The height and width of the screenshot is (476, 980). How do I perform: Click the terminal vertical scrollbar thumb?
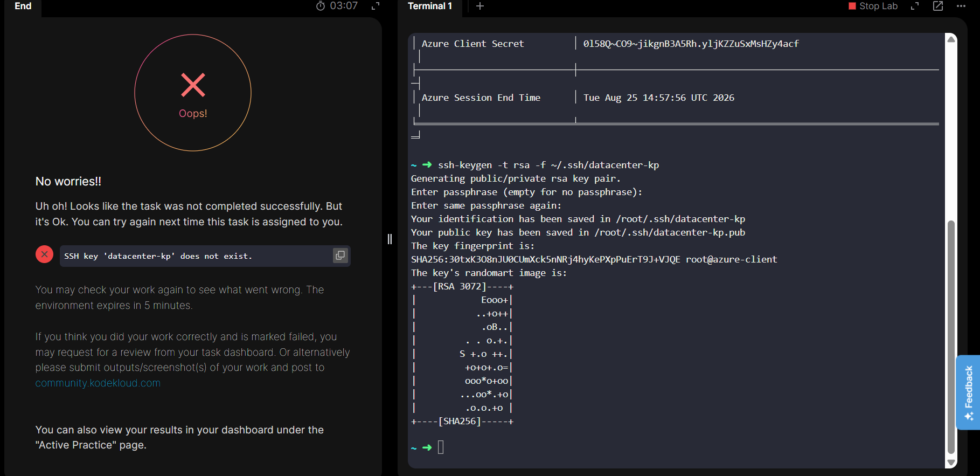point(951,337)
